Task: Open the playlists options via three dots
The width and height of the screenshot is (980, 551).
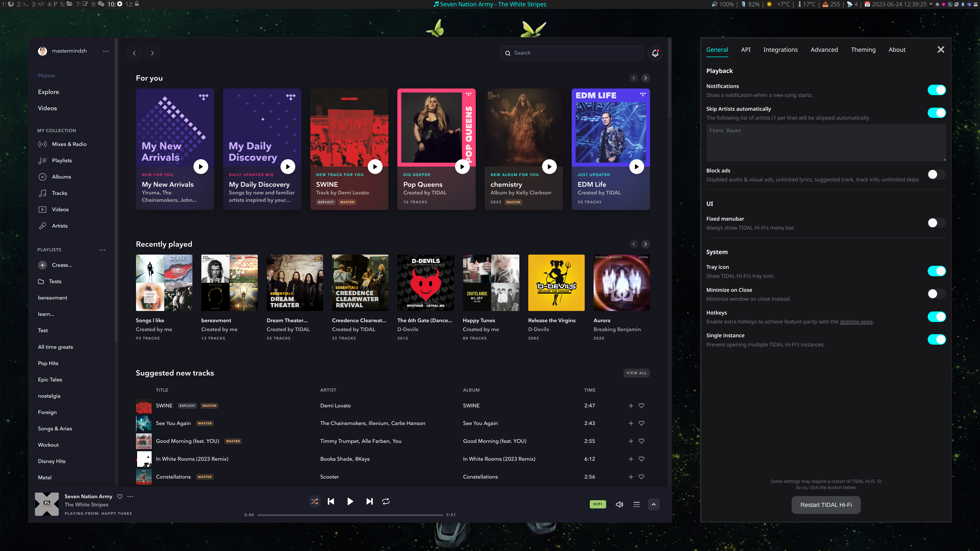Action: tap(102, 250)
